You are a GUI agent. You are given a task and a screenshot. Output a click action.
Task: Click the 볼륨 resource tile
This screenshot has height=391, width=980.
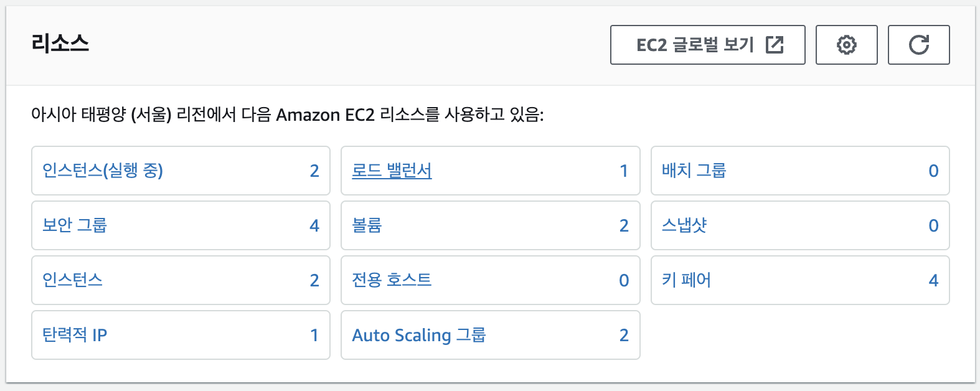pos(490,226)
